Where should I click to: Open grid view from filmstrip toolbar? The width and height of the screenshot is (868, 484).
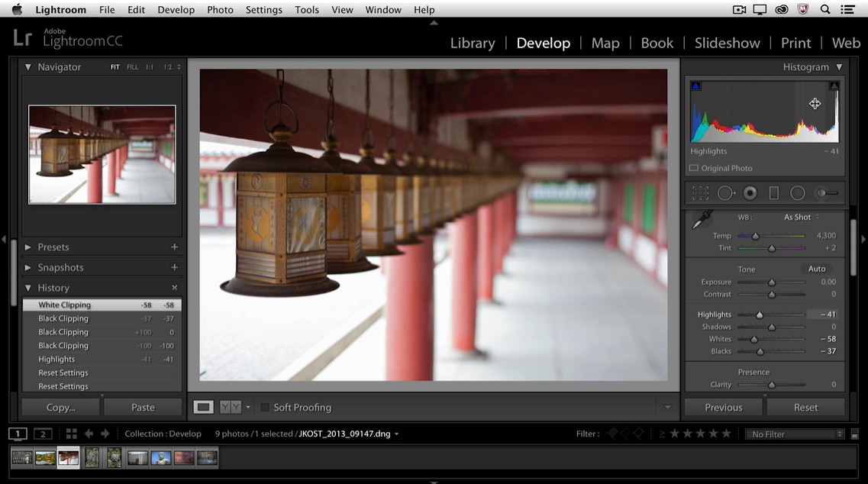(71, 434)
